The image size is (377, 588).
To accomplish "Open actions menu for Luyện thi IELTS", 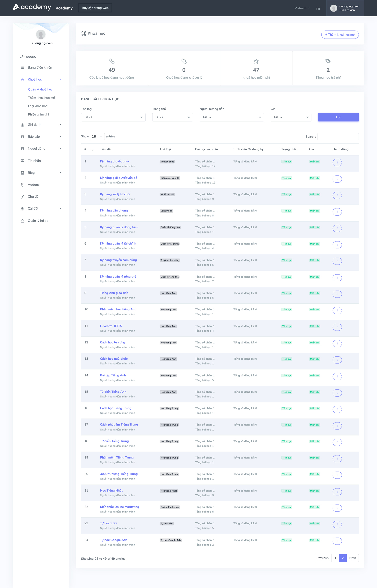I will pos(337,327).
